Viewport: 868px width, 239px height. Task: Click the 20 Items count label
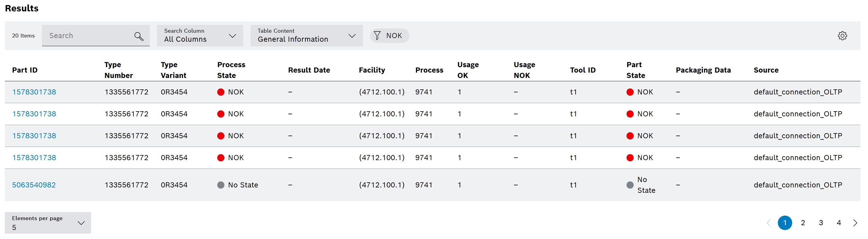pyautogui.click(x=23, y=36)
